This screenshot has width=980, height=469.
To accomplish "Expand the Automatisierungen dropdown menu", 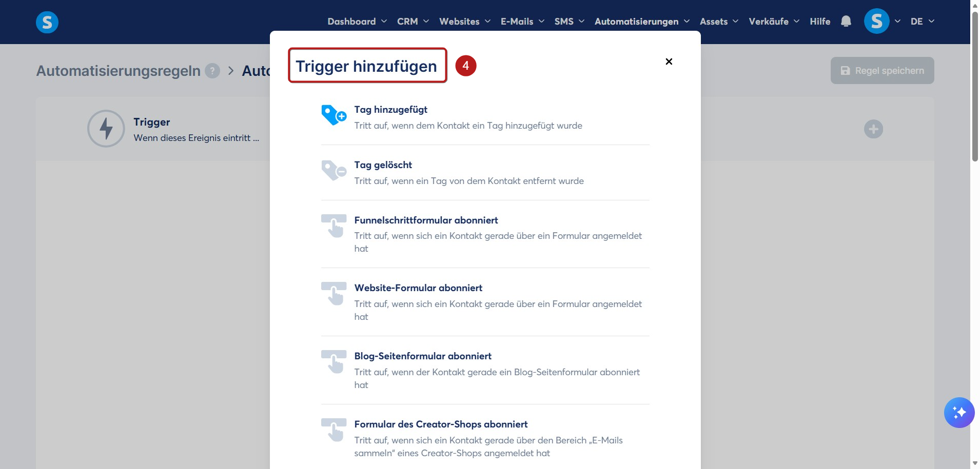I will coord(642,21).
